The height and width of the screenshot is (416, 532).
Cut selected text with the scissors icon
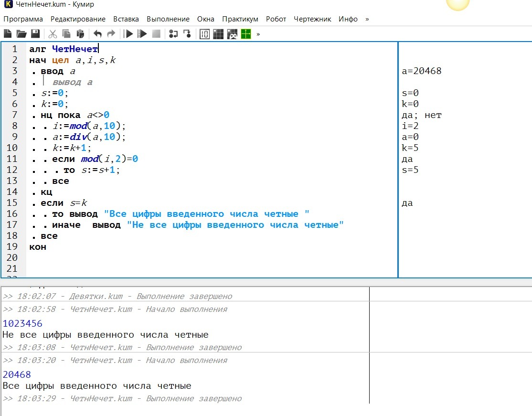(53, 34)
